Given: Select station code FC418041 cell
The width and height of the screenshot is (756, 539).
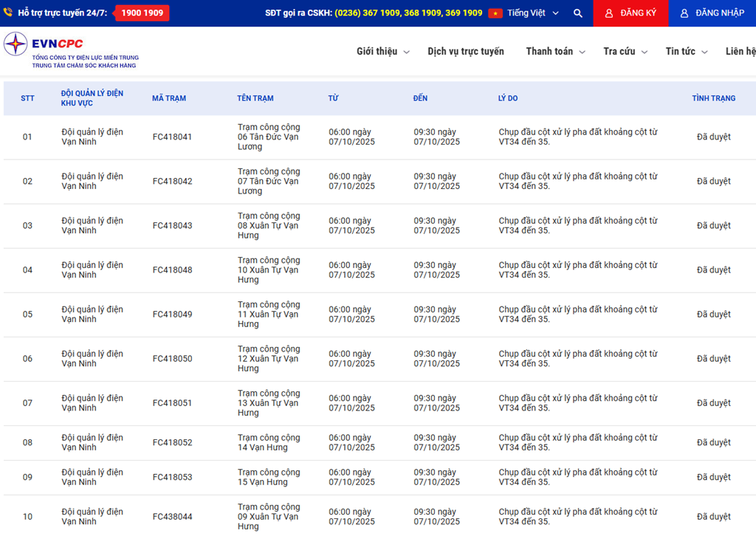Looking at the screenshot, I should 172,137.
